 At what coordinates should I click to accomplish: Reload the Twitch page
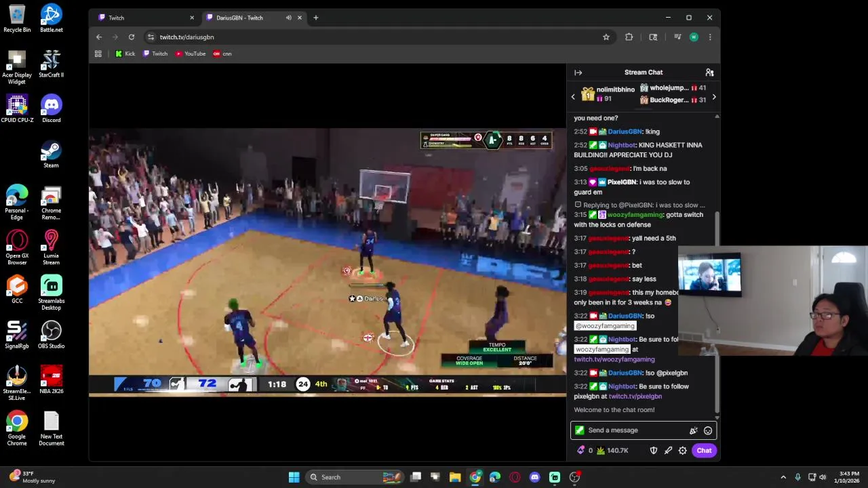(132, 37)
